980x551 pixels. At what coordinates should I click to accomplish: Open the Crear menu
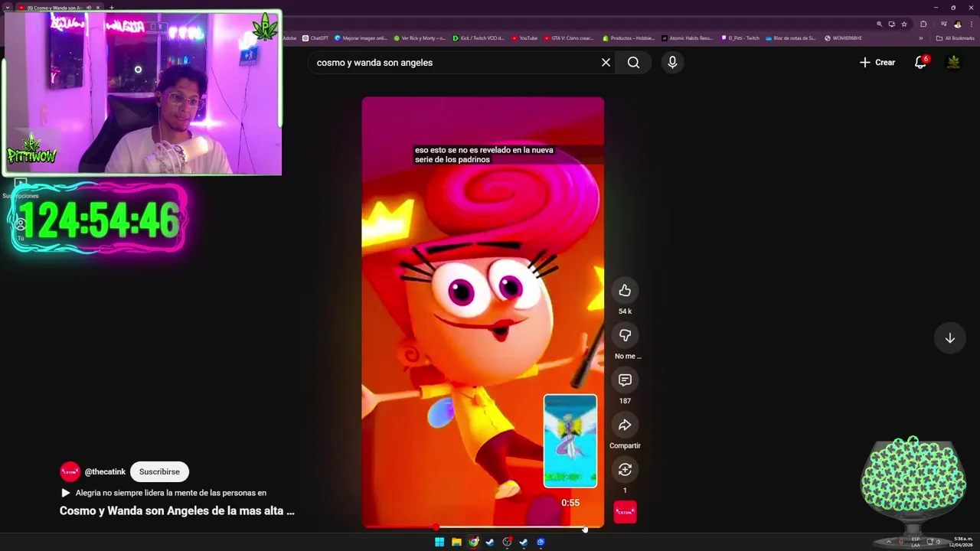pos(877,63)
